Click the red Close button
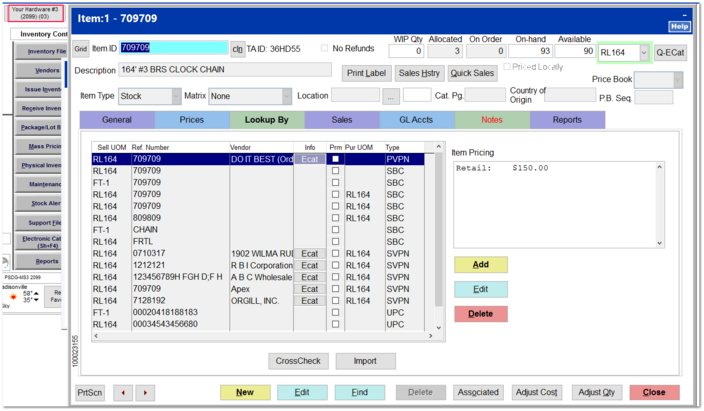 click(x=654, y=393)
